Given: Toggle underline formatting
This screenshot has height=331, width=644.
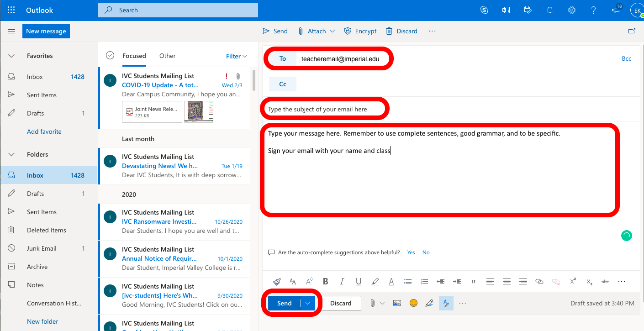Looking at the screenshot, I should coord(359,282).
